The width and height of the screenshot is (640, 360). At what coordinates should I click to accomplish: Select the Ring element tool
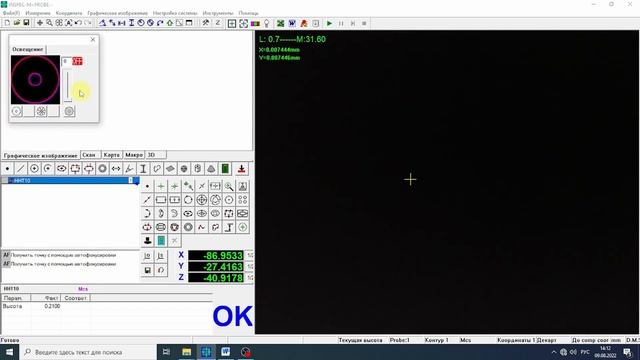(x=102, y=169)
